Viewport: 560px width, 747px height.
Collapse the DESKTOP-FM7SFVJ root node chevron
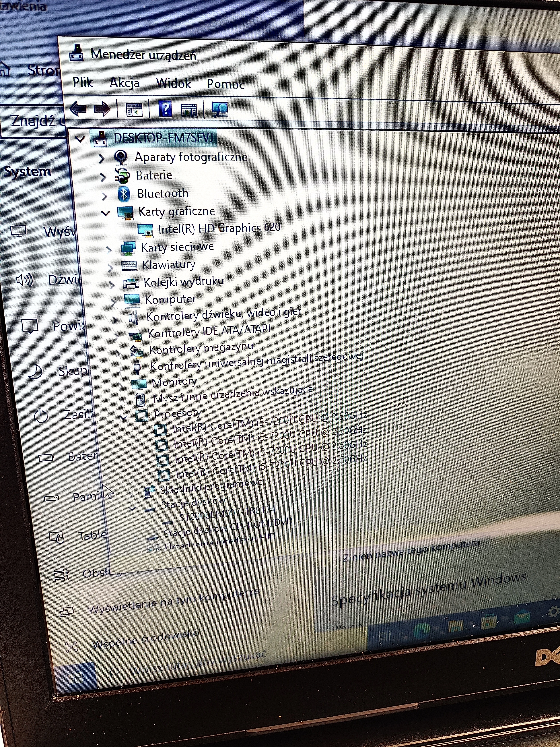click(80, 139)
